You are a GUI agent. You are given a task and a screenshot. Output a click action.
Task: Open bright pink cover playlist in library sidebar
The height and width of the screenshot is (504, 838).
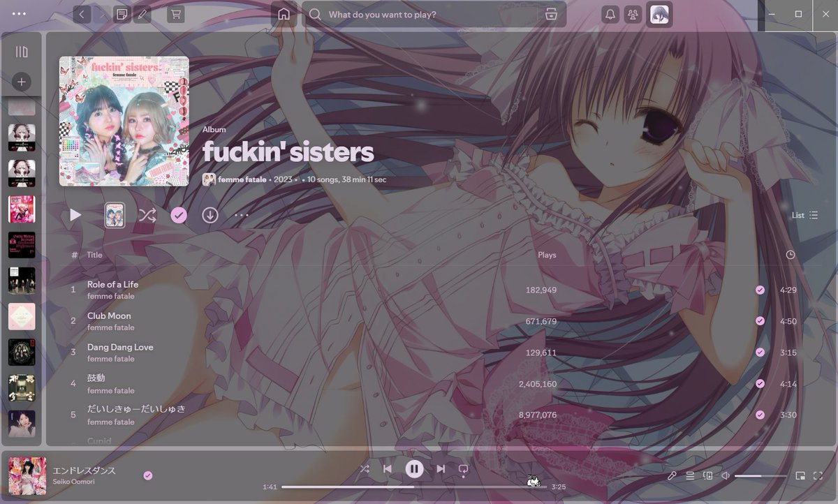coord(22,209)
